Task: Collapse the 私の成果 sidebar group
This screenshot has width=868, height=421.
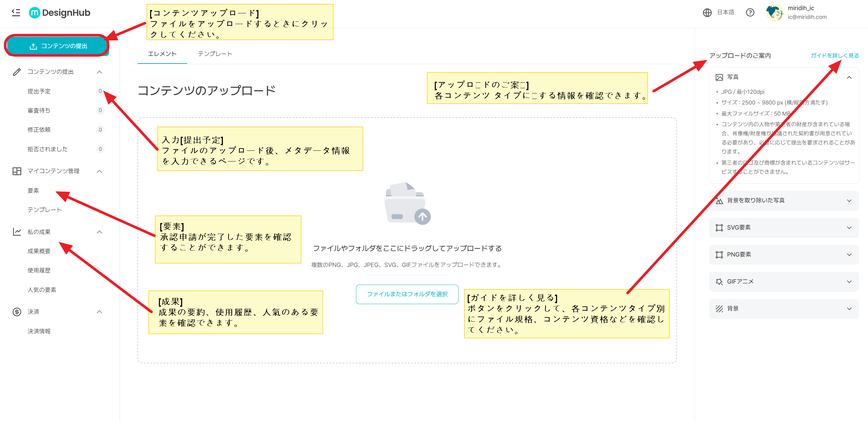Action: pyautogui.click(x=99, y=232)
